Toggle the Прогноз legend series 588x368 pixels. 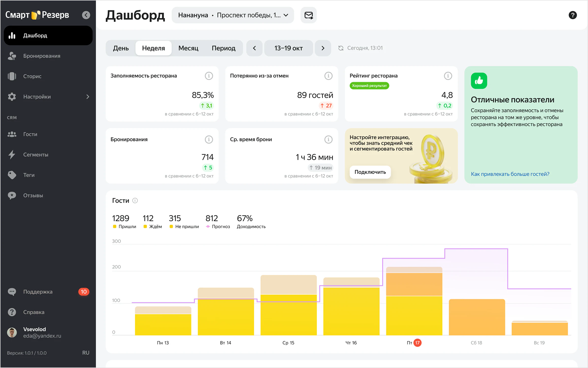pyautogui.click(x=218, y=226)
